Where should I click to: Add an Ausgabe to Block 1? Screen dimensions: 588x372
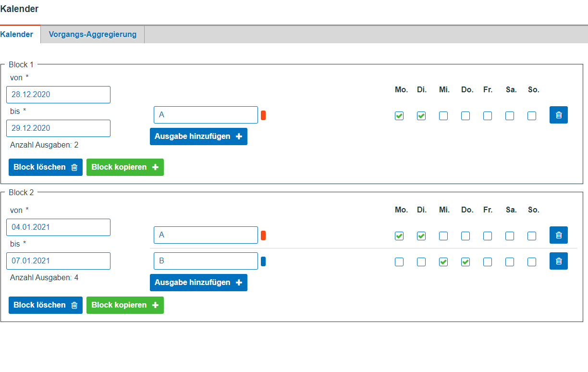pyautogui.click(x=198, y=136)
